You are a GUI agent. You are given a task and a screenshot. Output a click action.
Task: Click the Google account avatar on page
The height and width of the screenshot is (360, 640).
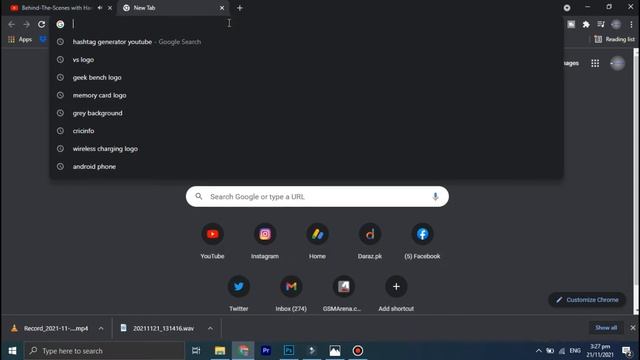pyautogui.click(x=618, y=63)
